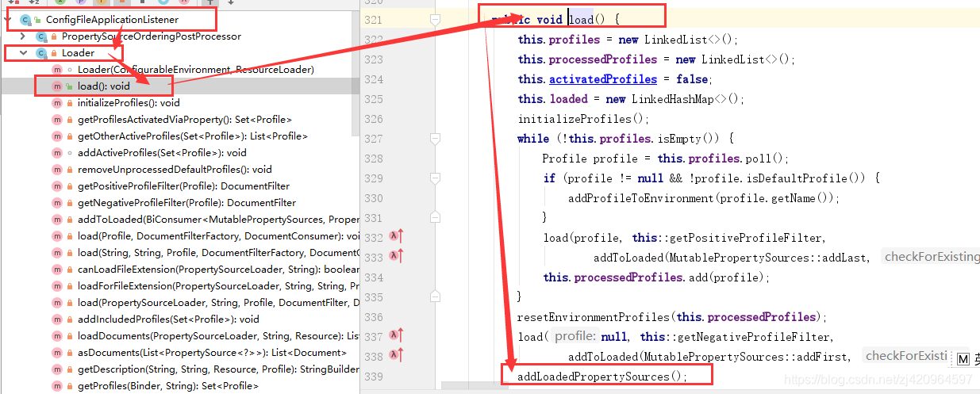Click the method icon of addIncludedProfiles
The width and height of the screenshot is (980, 394).
point(57,319)
